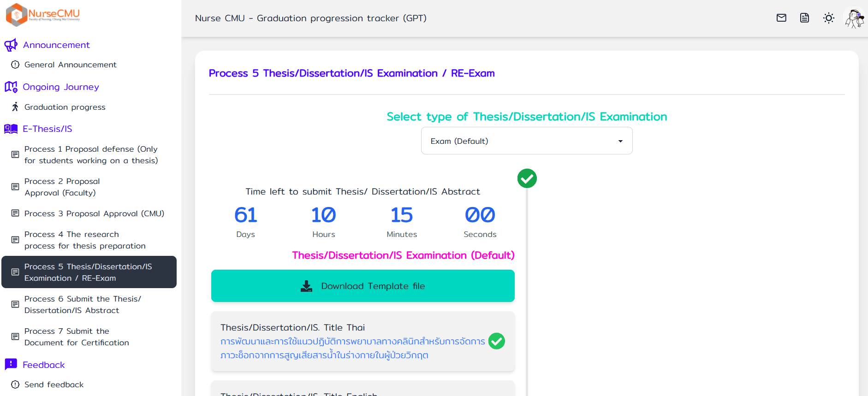The width and height of the screenshot is (868, 396).
Task: Click the Announcement megaphone icon
Action: click(11, 45)
